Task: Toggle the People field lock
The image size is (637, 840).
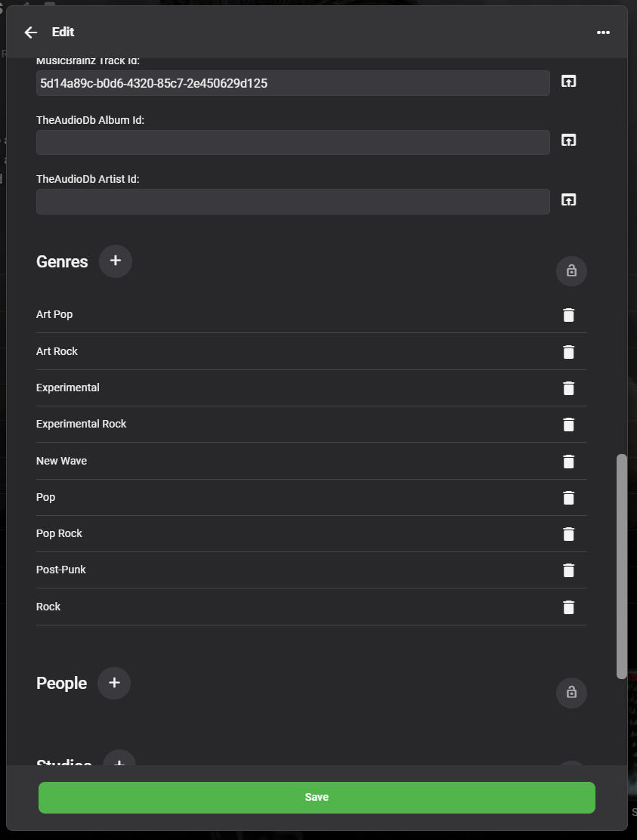Action: 571,693
